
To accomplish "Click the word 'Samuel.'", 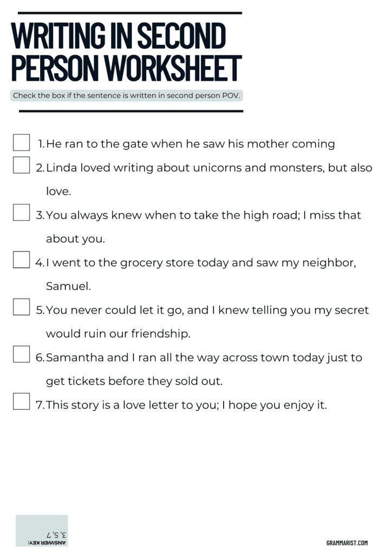I will [x=69, y=286].
